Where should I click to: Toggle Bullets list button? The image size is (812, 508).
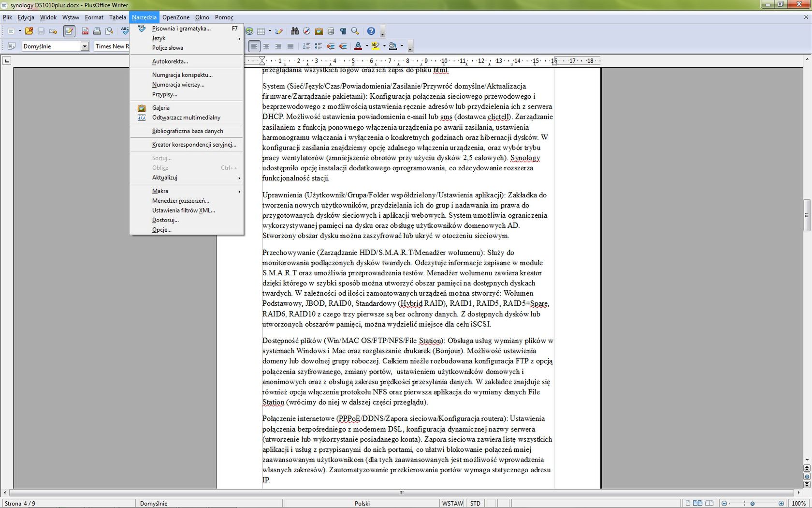click(x=319, y=46)
